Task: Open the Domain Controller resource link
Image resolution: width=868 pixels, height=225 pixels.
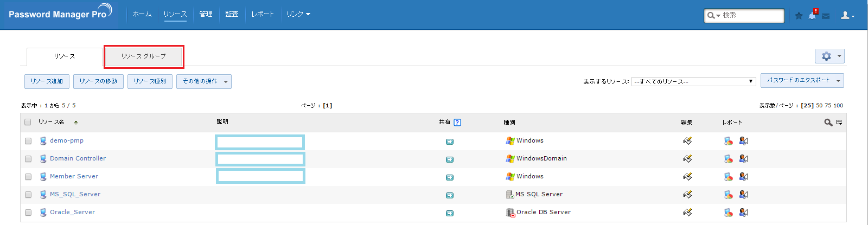Action: click(78, 158)
